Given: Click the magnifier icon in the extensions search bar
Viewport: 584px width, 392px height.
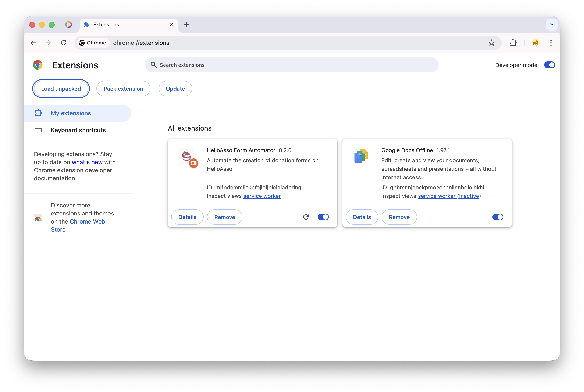Looking at the screenshot, I should [153, 65].
